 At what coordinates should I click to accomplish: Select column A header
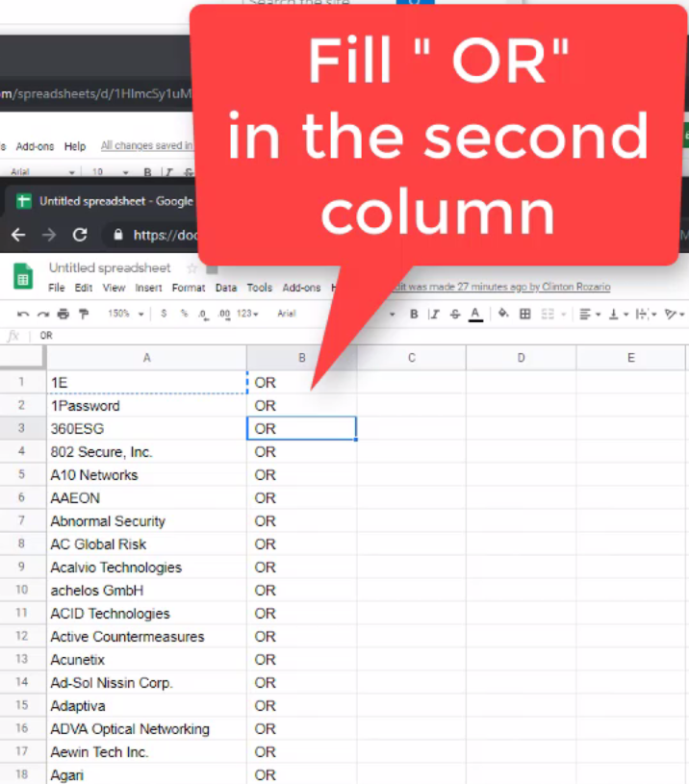click(x=146, y=358)
